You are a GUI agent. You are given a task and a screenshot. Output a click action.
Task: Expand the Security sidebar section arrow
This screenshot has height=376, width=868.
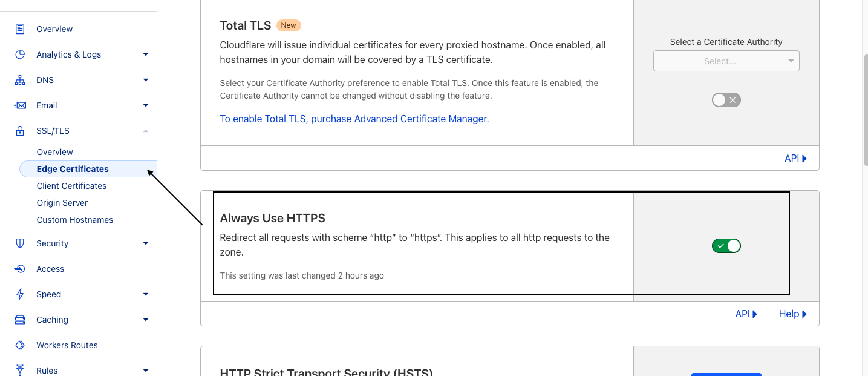click(x=146, y=243)
